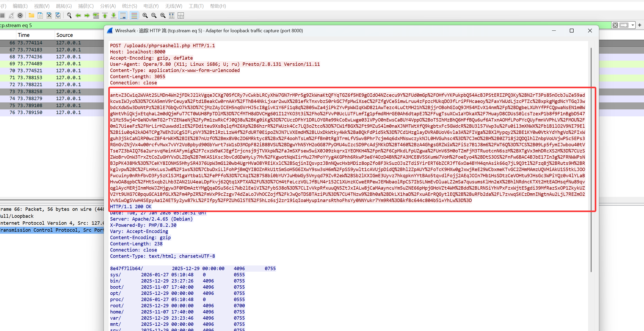Maximize the Follow HTTP Stream dialog
The image size is (644, 331).
point(572,31)
